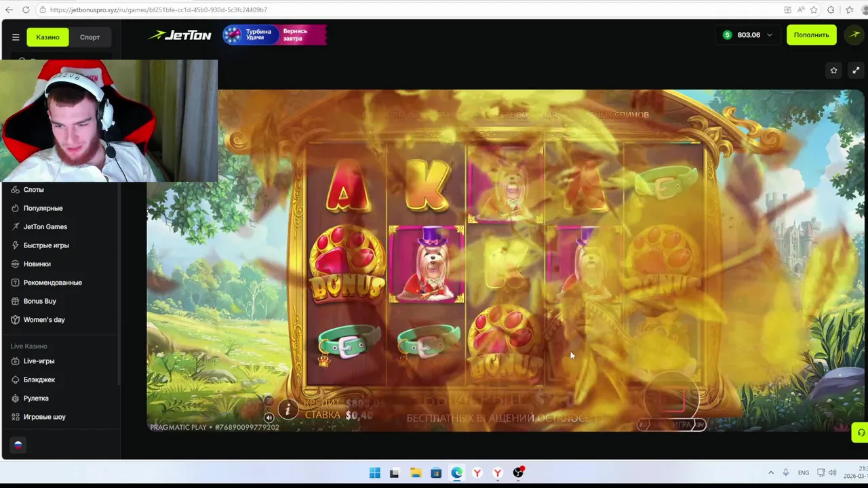Open Слоты in the sidebar

(x=33, y=190)
